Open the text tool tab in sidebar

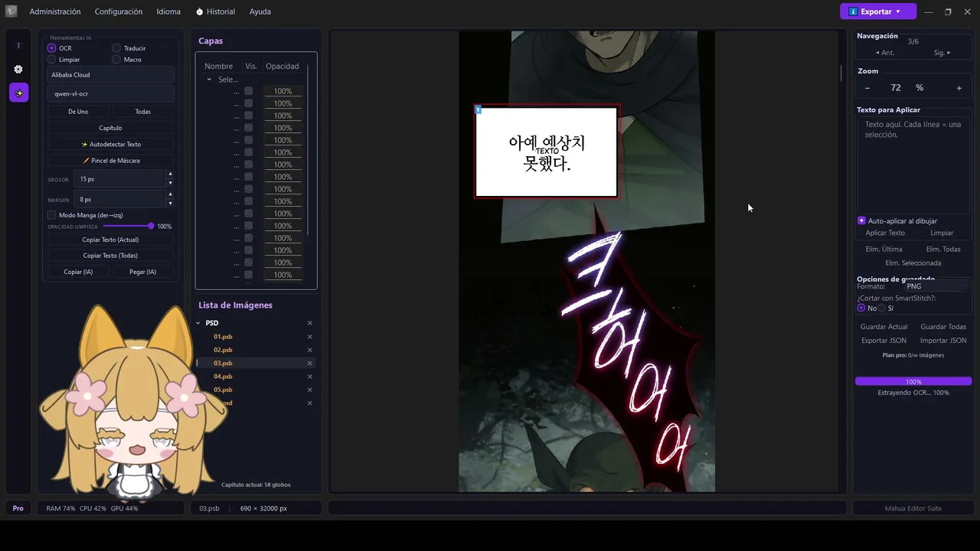(x=18, y=46)
